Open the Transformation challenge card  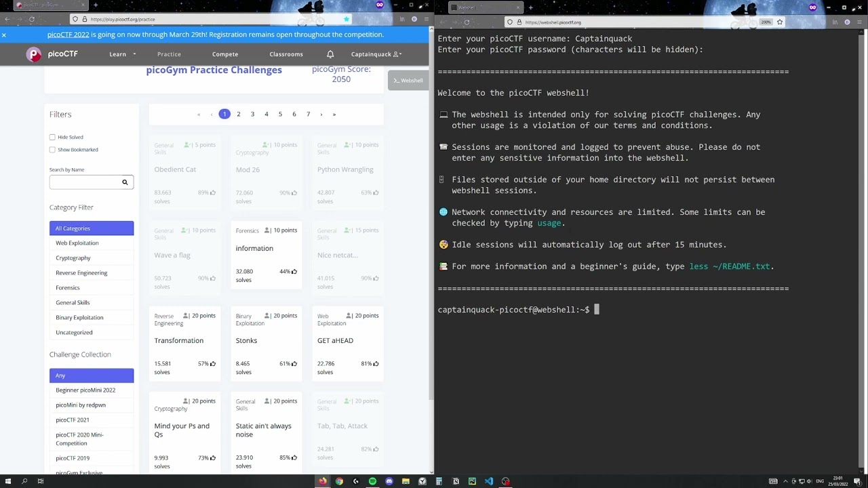coord(184,344)
